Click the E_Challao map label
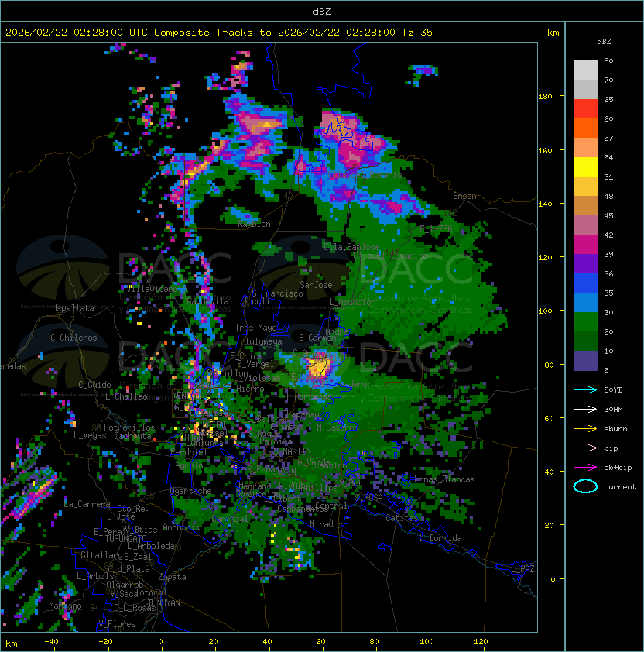The width and height of the screenshot is (644, 652). pos(126,396)
